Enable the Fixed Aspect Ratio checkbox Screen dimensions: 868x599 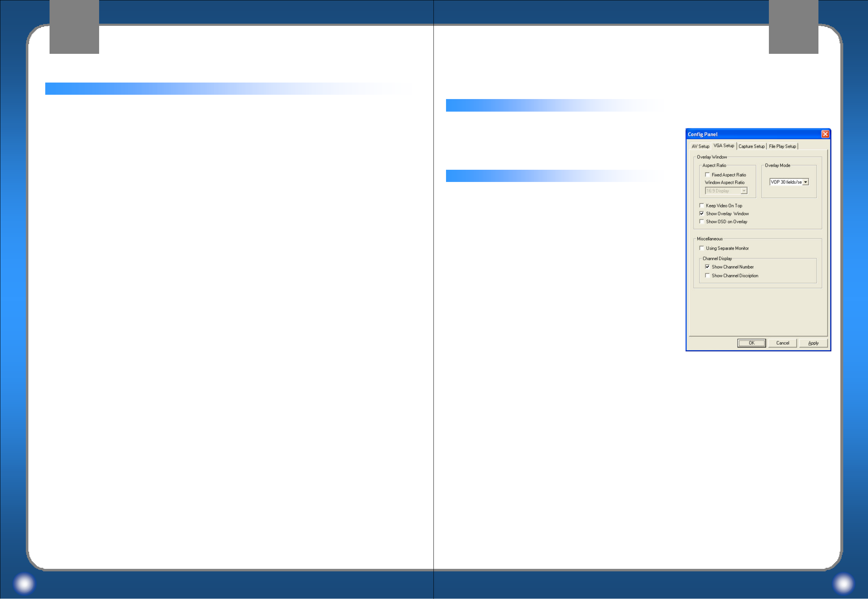(x=707, y=175)
